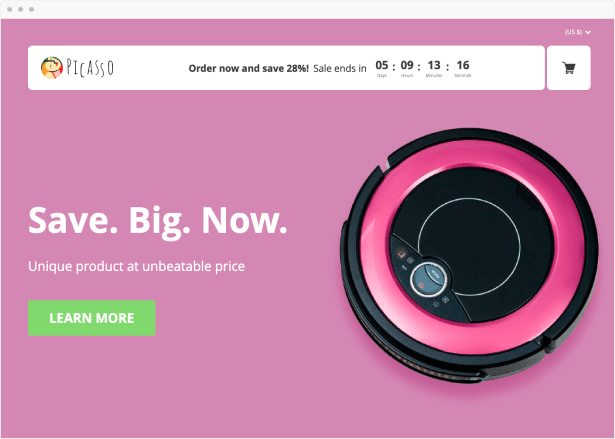Click the Picasso wordmark text
This screenshot has height=439, width=615.
pyautogui.click(x=90, y=68)
